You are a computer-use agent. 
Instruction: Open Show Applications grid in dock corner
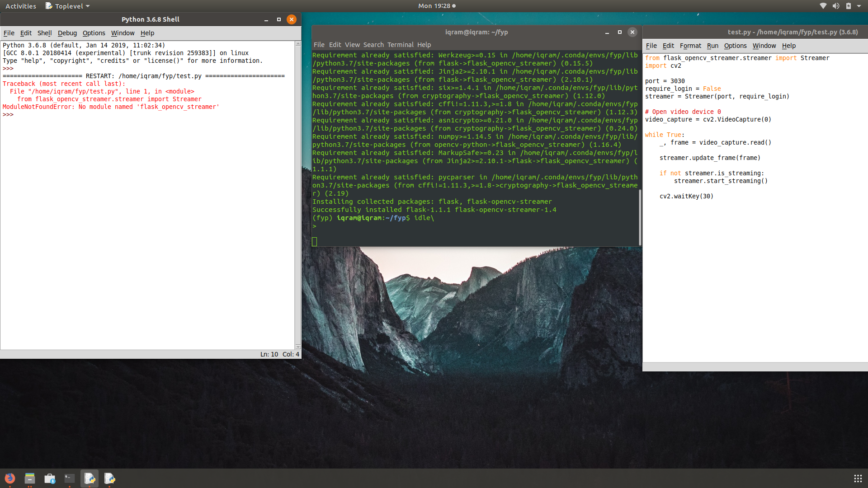click(858, 478)
